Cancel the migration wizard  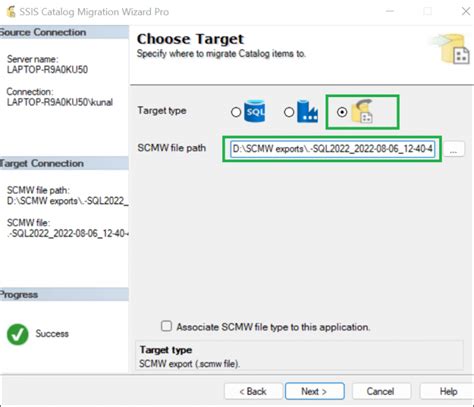[x=381, y=391]
